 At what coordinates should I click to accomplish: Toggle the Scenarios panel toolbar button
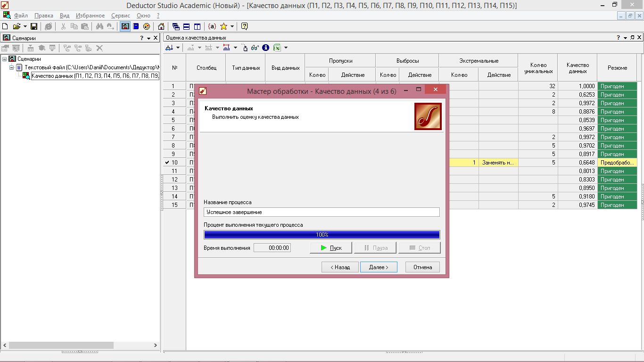125,26
